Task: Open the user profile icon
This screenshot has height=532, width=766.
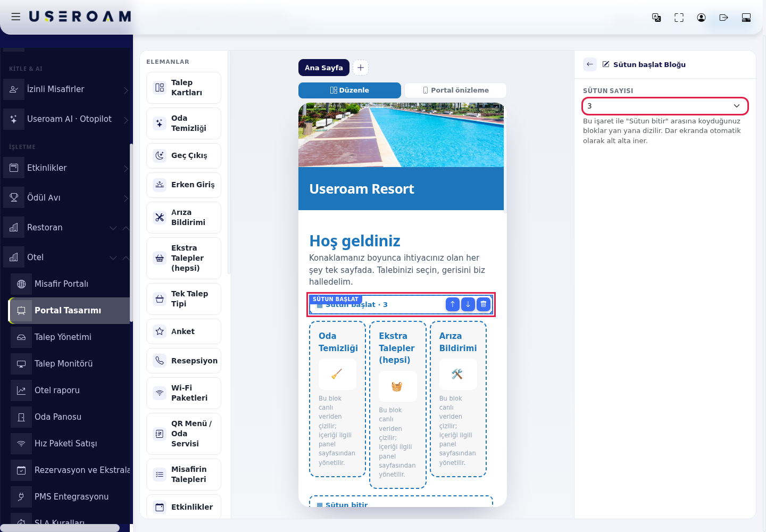Action: [x=701, y=18]
